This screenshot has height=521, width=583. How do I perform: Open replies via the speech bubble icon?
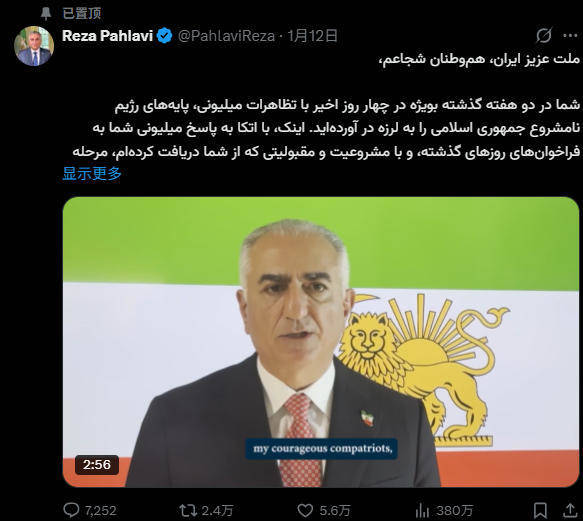coord(71,510)
